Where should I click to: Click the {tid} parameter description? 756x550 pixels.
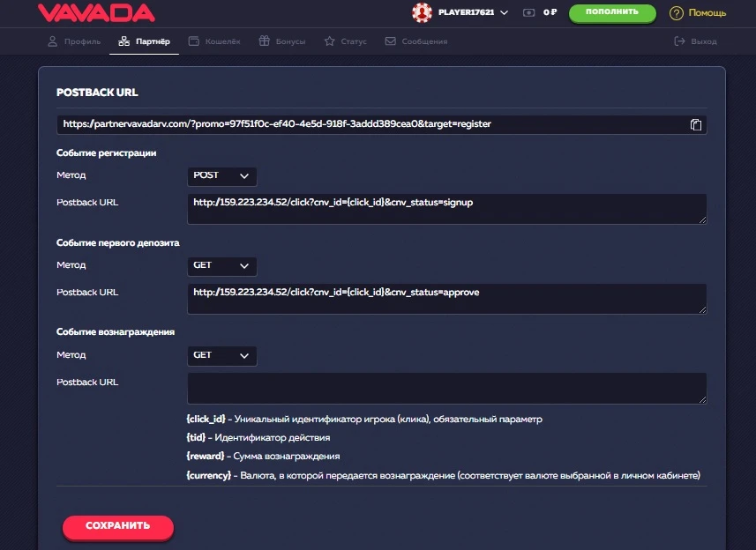258,438
